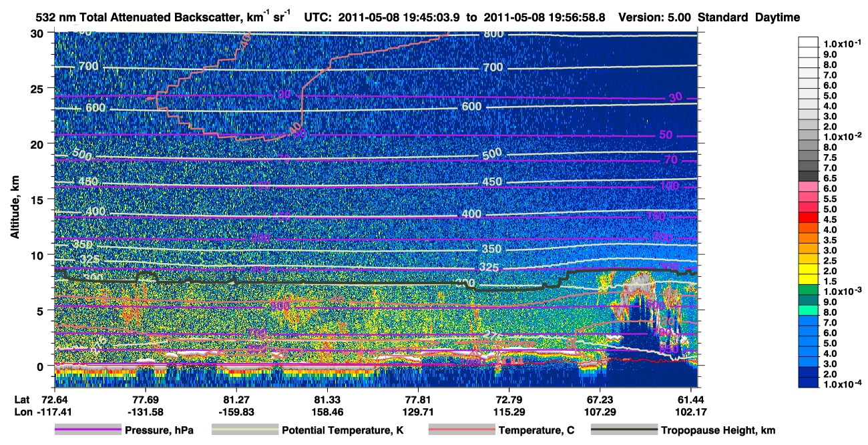Click the 450 contour label near left edge
The image size is (868, 445).
87,181
